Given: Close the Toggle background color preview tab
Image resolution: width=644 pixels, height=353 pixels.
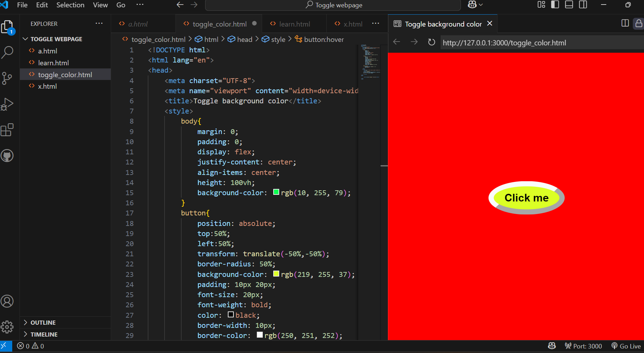Looking at the screenshot, I should point(490,23).
